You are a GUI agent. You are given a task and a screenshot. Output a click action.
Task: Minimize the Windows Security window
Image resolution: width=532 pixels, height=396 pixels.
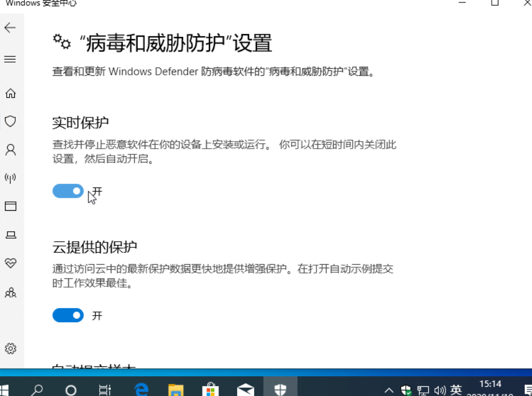(x=462, y=2)
